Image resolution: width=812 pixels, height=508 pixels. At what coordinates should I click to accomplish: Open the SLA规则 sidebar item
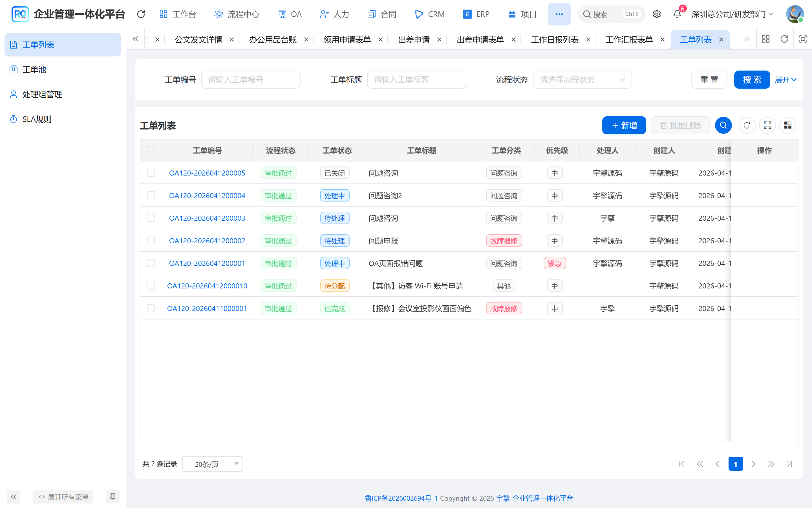pos(63,119)
